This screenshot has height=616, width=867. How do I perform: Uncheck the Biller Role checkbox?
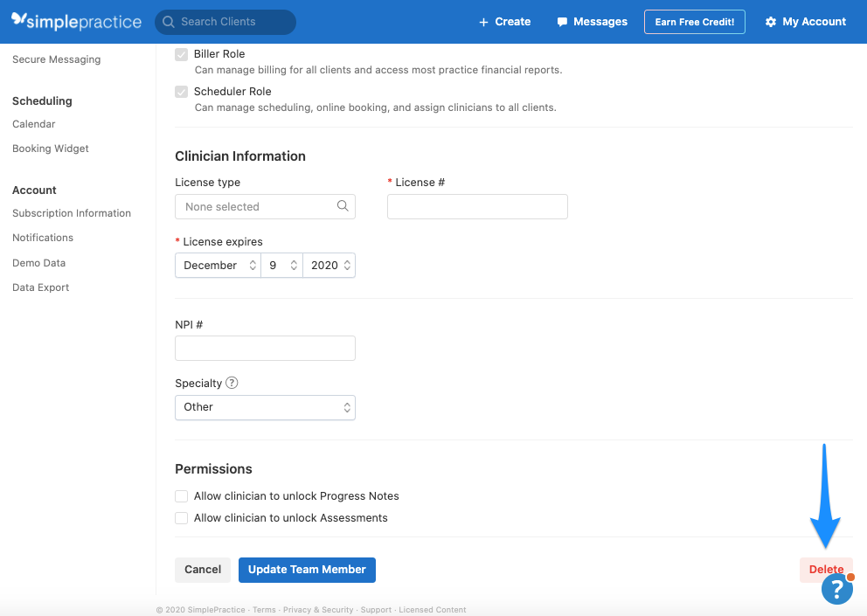tap(181, 54)
